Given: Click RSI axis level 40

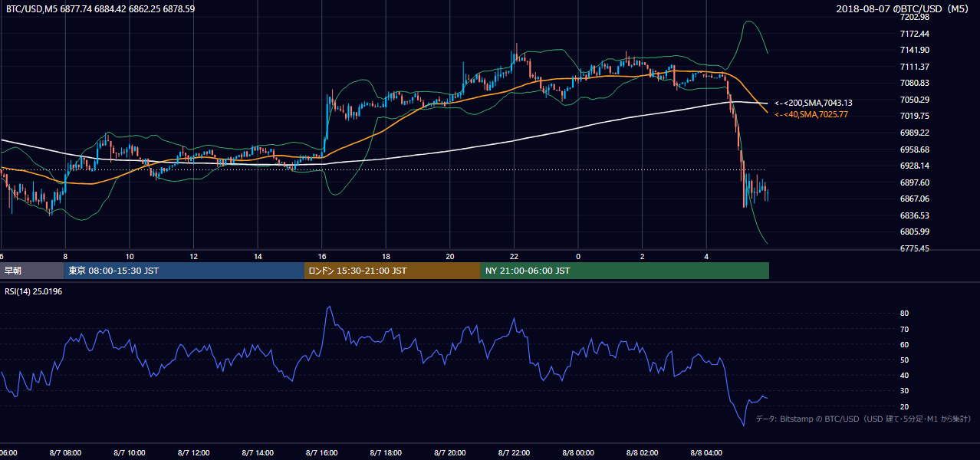Looking at the screenshot, I should coord(904,375).
